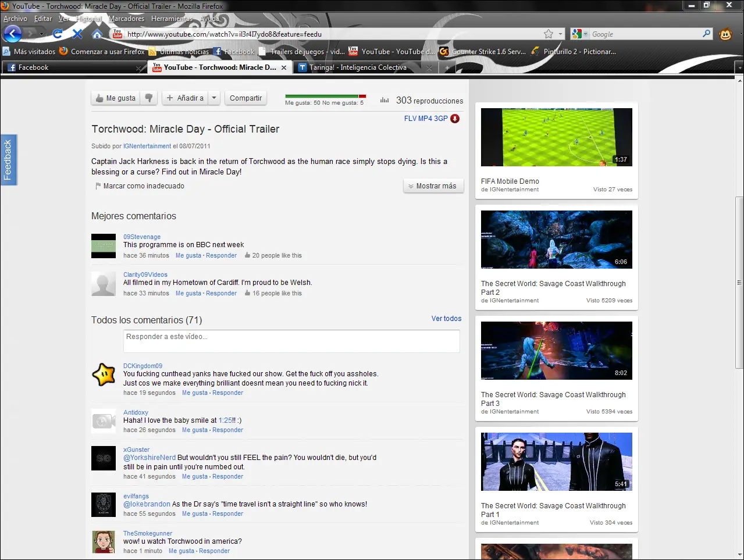Open Savage Coast Walkthrough Part 3 thumbnail

click(557, 351)
